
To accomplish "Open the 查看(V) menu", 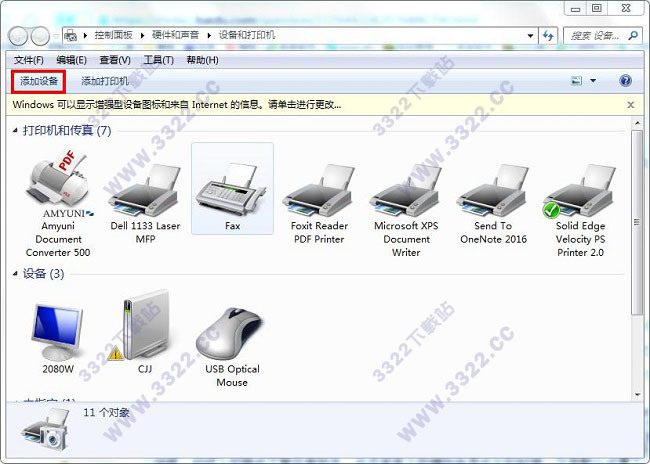I will point(115,60).
